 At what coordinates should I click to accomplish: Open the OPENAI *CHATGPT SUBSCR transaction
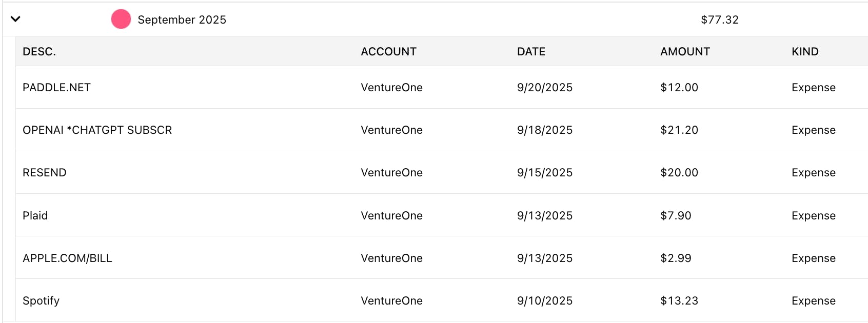(97, 130)
